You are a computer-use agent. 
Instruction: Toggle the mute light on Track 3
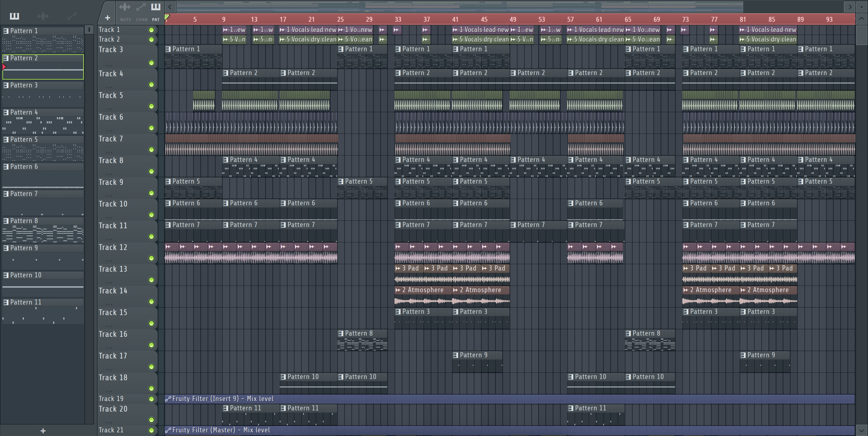(152, 63)
